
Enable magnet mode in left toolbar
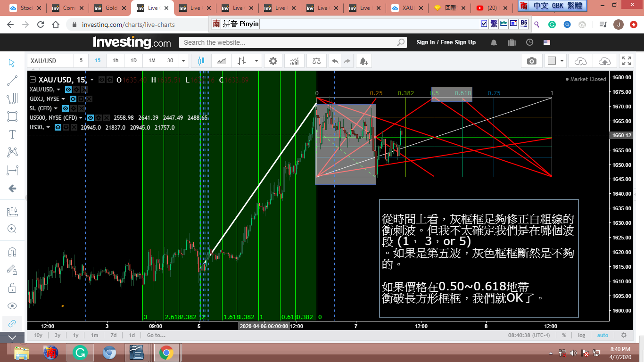pos(12,252)
